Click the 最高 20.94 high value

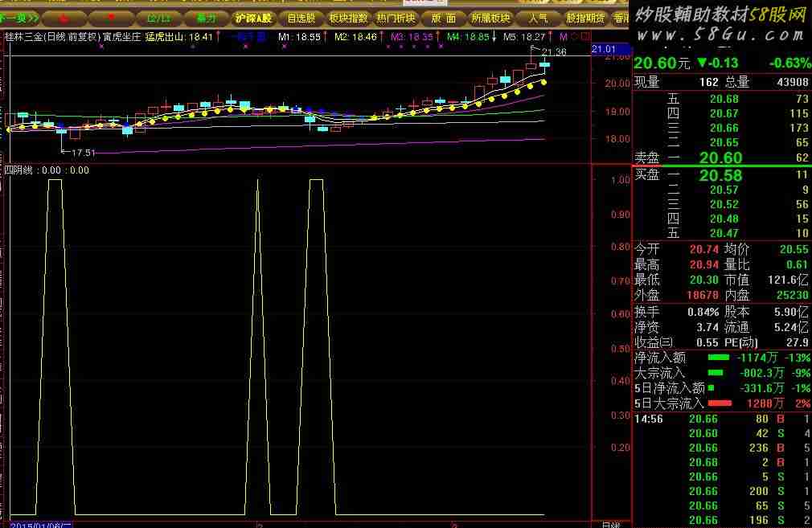click(x=704, y=265)
